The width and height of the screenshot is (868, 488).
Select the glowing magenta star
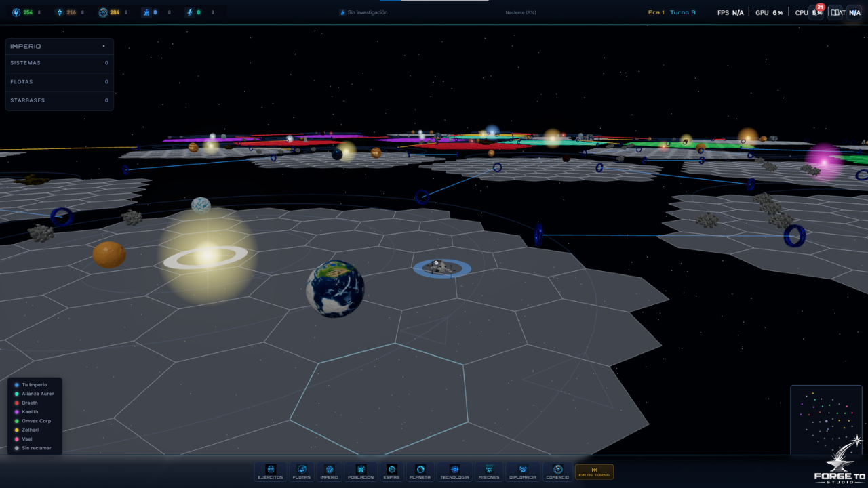point(824,162)
